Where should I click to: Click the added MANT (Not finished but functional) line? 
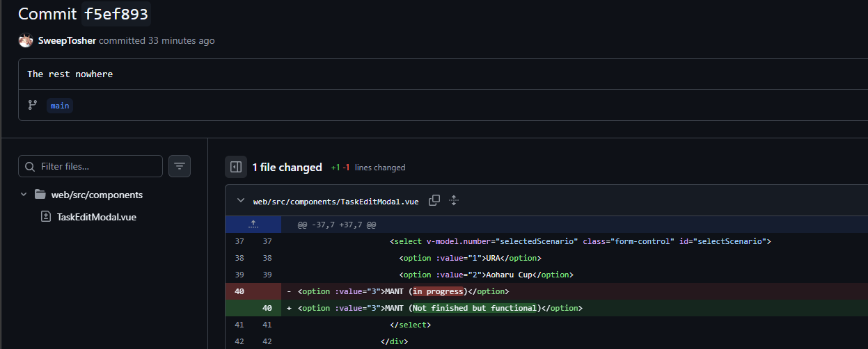[574, 308]
